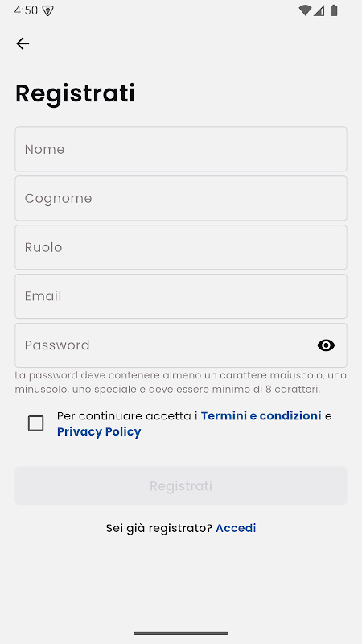Select the Ruolo field
The height and width of the screenshot is (644, 362).
click(181, 247)
